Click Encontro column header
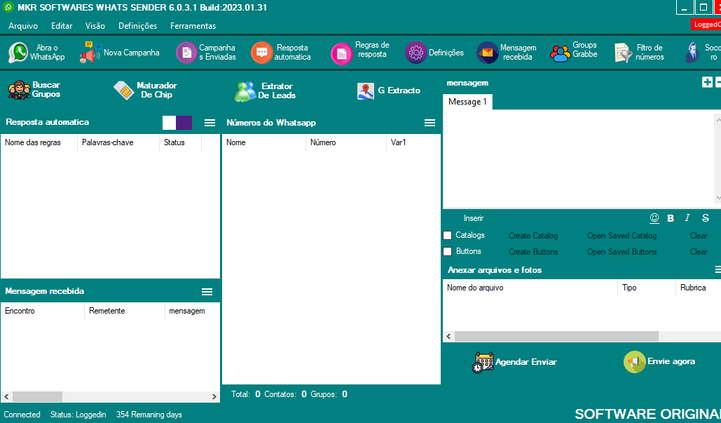The image size is (721, 423). pyautogui.click(x=43, y=311)
